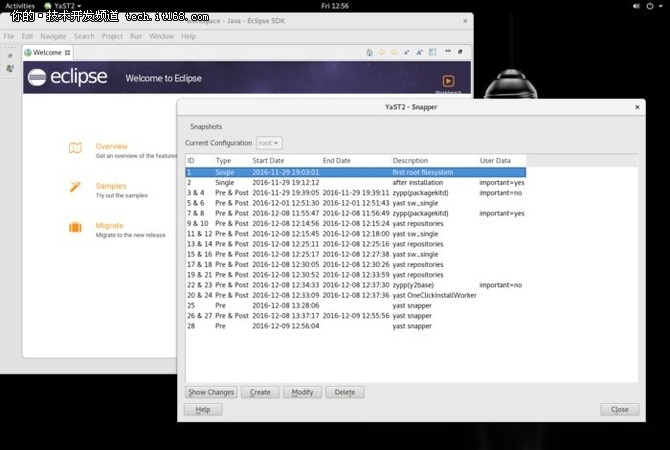The height and width of the screenshot is (450, 670).
Task: Open the Overview link in Eclipse Welcome
Action: tap(112, 146)
